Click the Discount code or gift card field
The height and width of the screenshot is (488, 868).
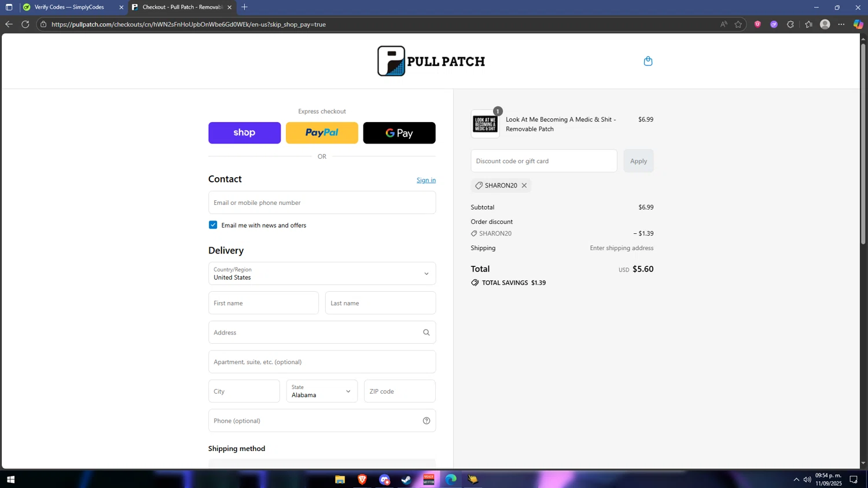[x=544, y=161]
